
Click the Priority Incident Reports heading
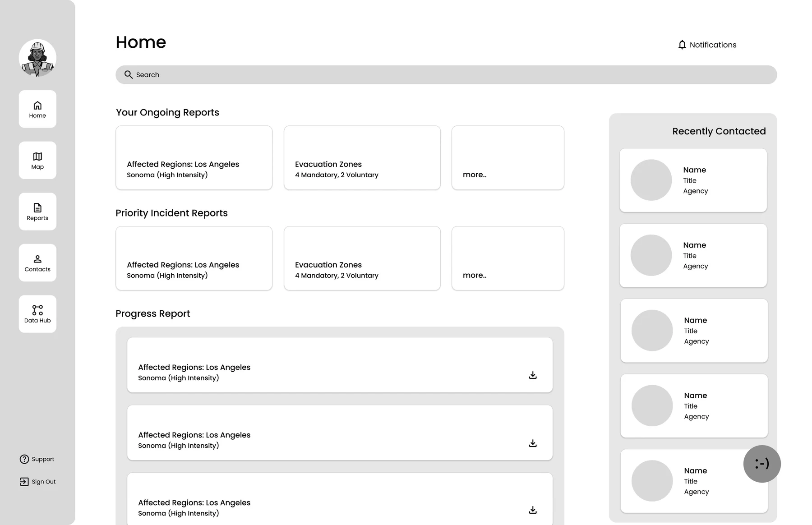pyautogui.click(x=171, y=213)
